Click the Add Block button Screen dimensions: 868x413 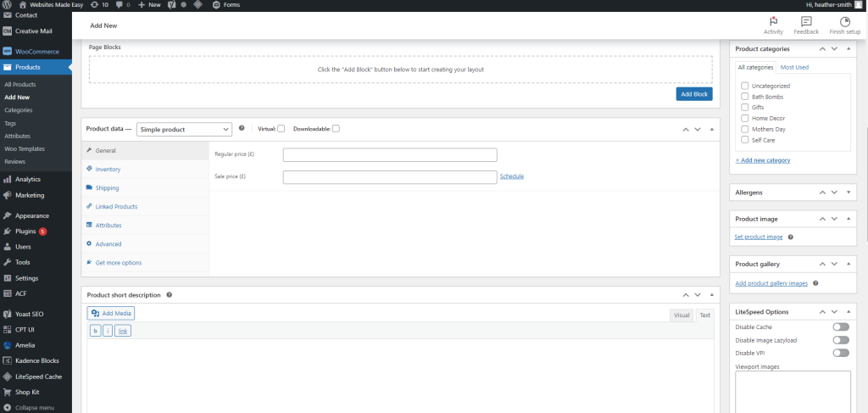point(693,94)
